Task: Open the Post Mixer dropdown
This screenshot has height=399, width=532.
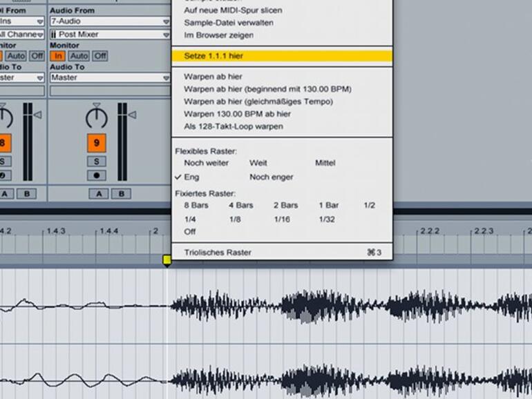Action: point(109,35)
